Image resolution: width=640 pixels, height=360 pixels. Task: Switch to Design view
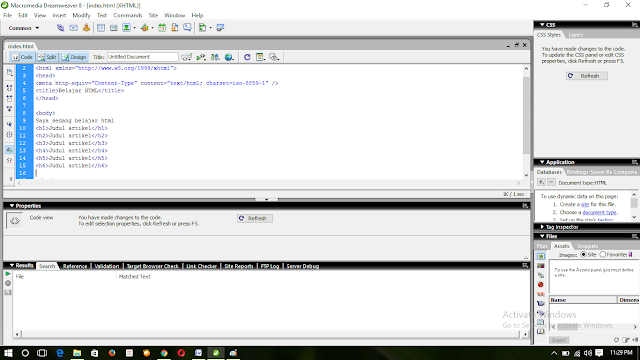coord(74,57)
